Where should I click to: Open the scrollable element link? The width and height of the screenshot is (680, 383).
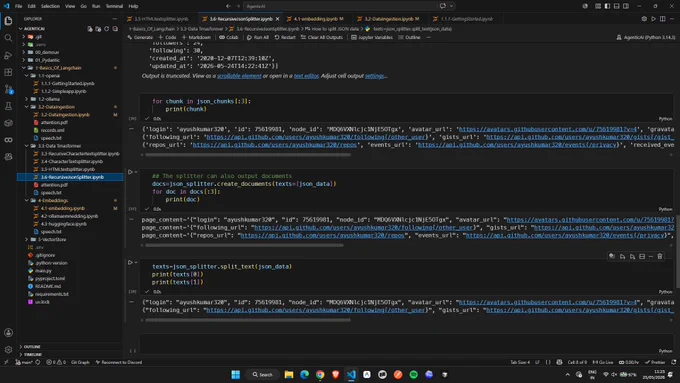pyautogui.click(x=239, y=76)
